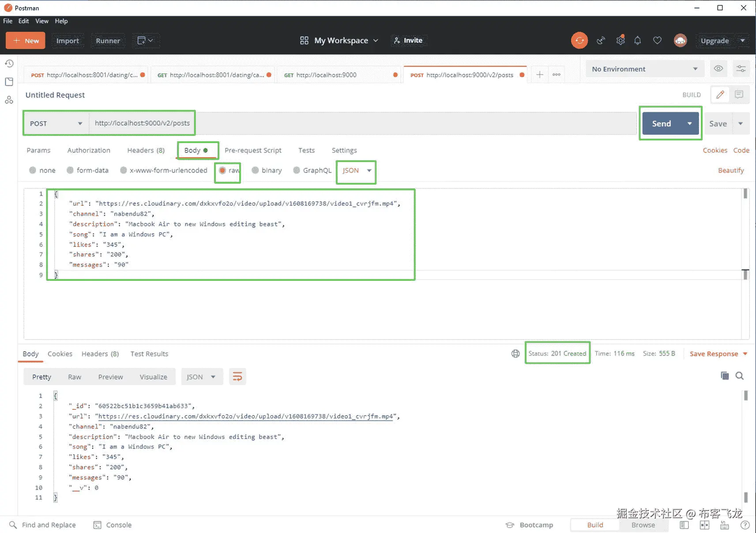Click the request URL input field
The height and width of the screenshot is (533, 756).
(363, 123)
